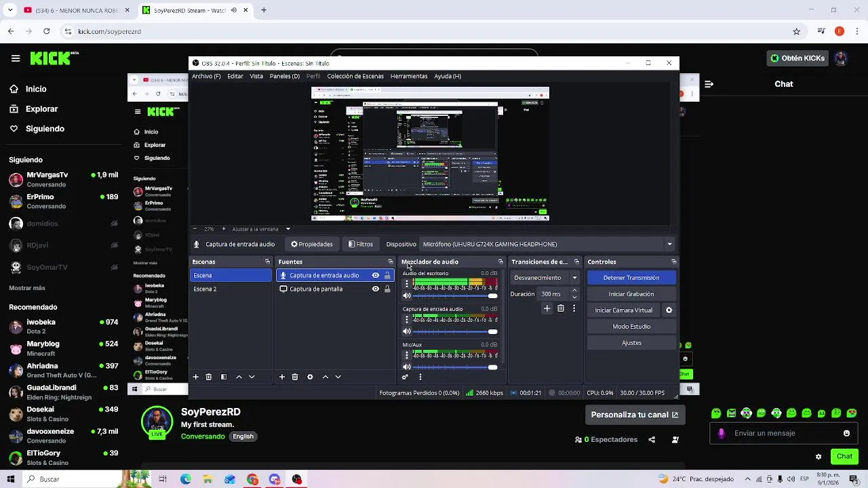Open source properties gear in Fuentes toolbar
868x488 pixels.
(310, 377)
